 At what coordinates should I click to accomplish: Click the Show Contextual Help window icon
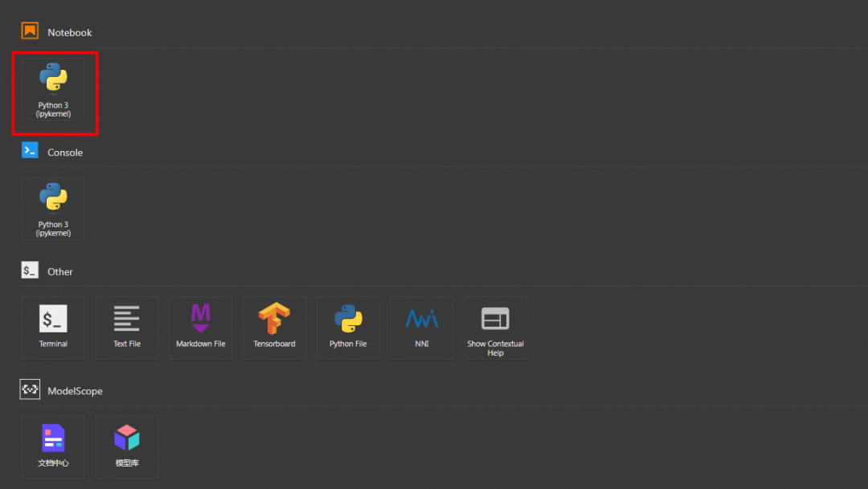click(495, 319)
